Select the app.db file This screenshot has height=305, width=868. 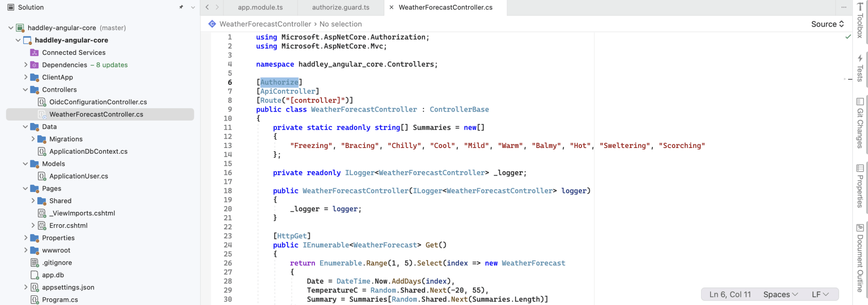tap(53, 275)
